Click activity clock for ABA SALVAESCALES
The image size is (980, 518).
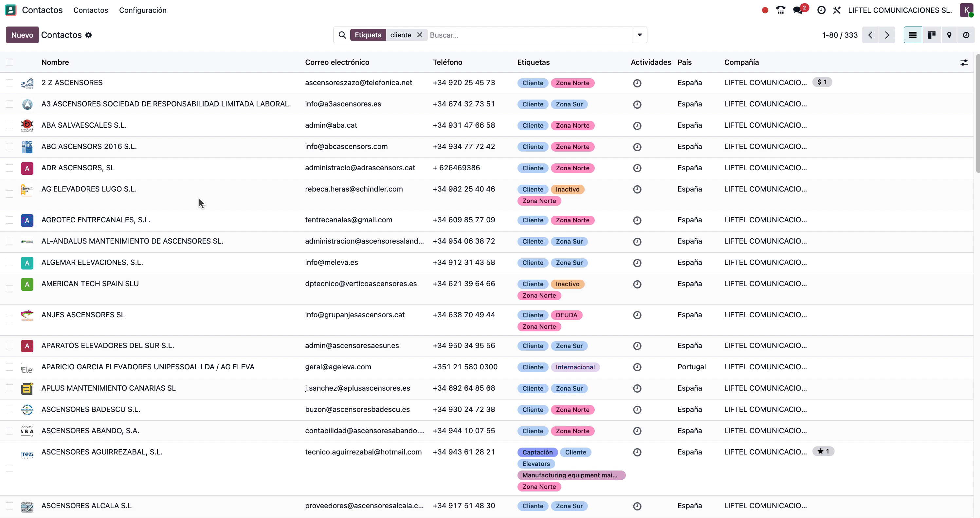[637, 126]
